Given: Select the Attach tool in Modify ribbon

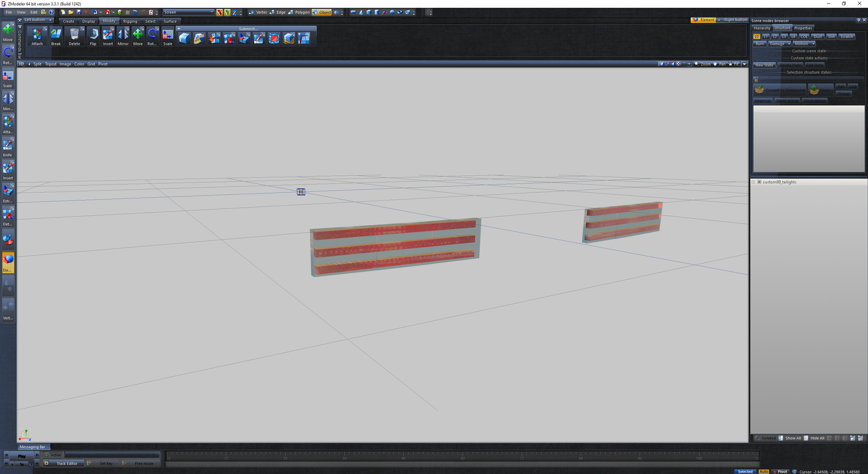Looking at the screenshot, I should pyautogui.click(x=37, y=36).
